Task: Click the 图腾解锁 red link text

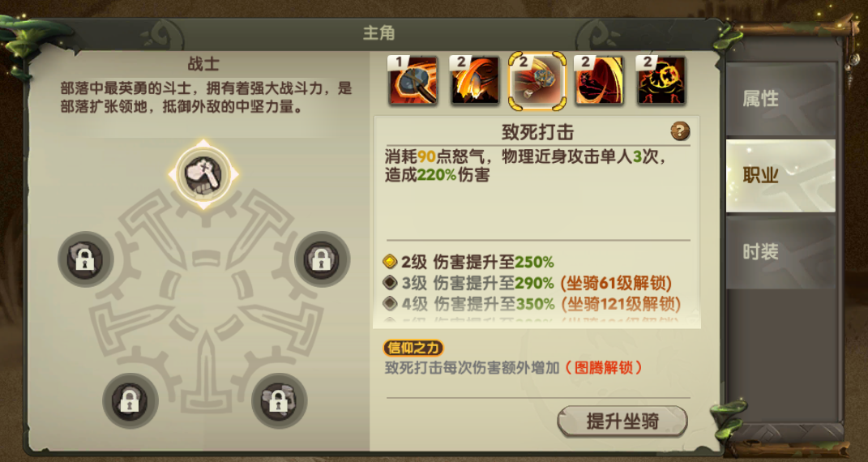Action: 604,368
